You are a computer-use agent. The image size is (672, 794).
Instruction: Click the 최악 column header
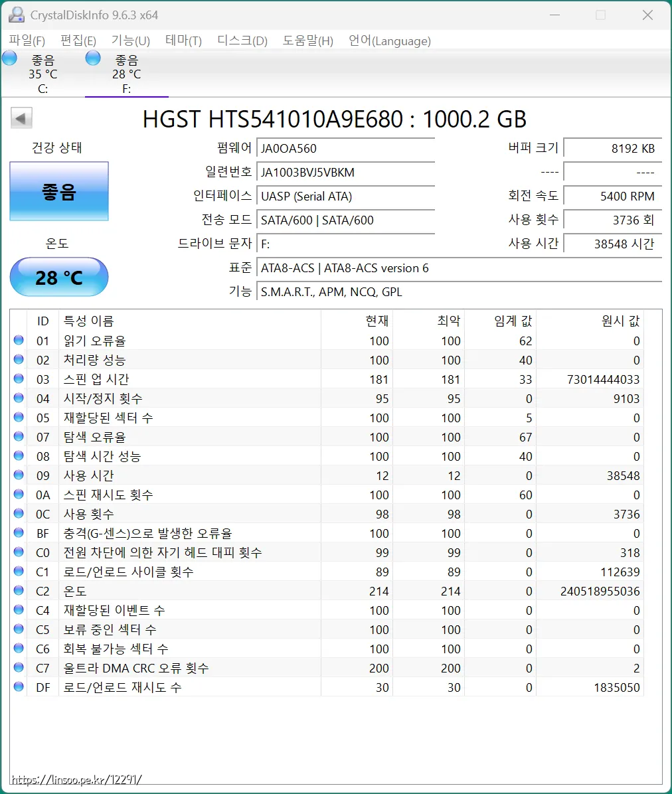pyautogui.click(x=429, y=321)
